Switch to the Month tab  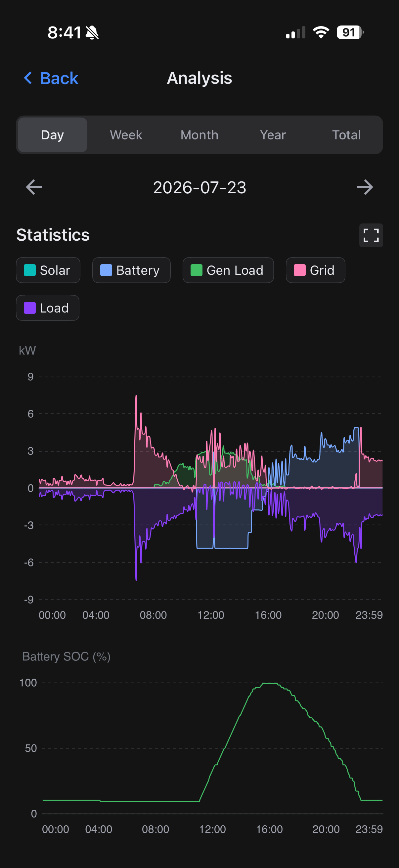199,135
